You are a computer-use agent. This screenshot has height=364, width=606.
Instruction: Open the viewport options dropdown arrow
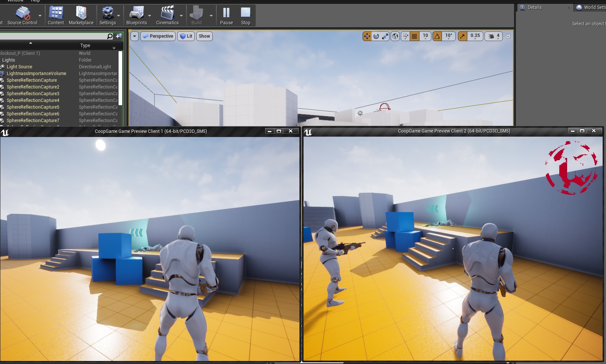coord(135,36)
